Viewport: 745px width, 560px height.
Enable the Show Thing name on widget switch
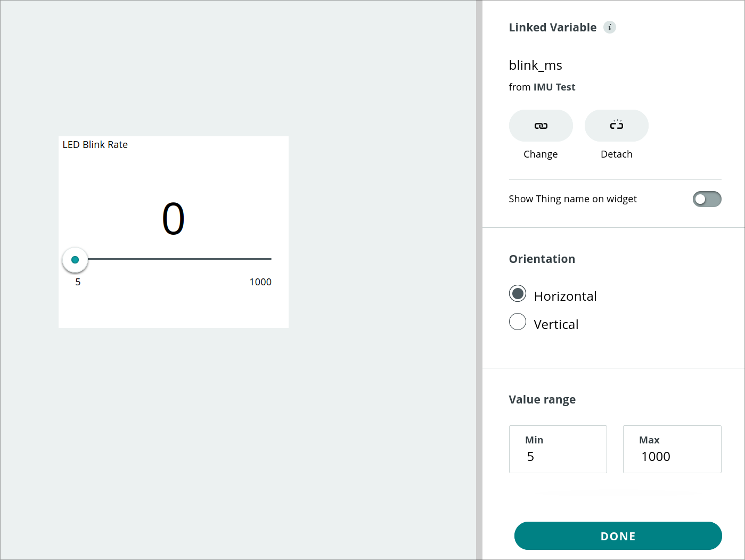707,199
